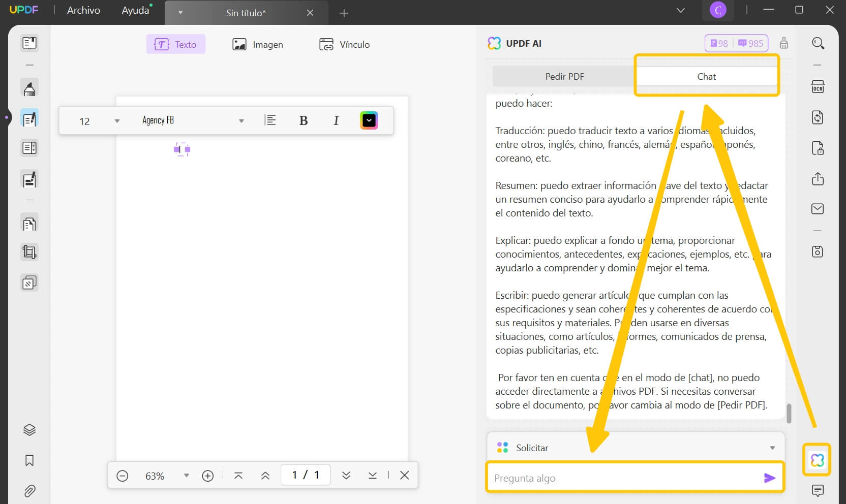Open the tab list dropdown arrow
This screenshot has width=846, height=504.
[180, 13]
